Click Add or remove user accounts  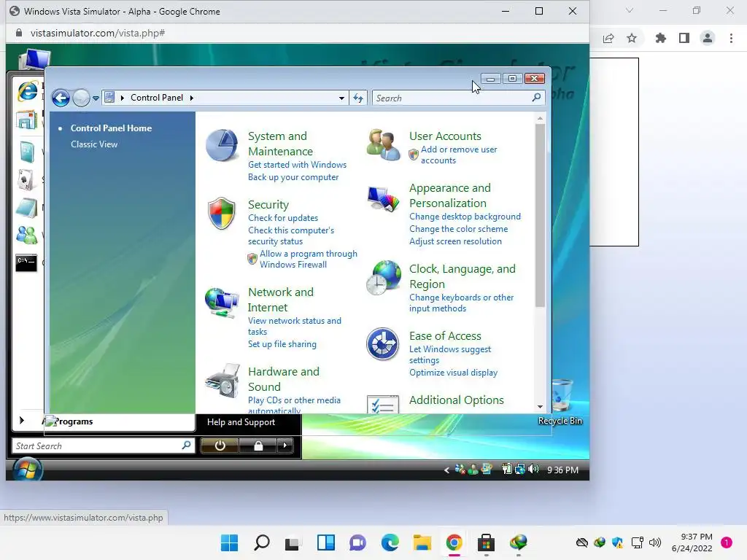[x=459, y=155]
